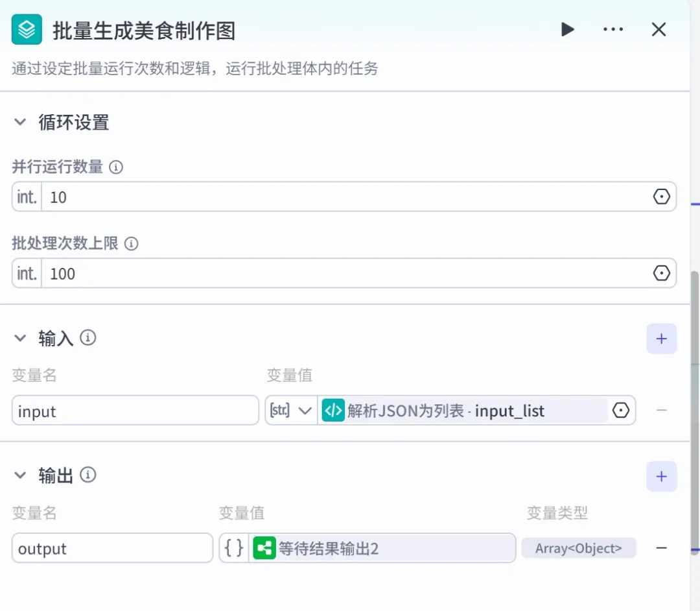This screenshot has height=611, width=700.
Task: Show info tooltip beside 输出 heading
Action: pos(88,475)
